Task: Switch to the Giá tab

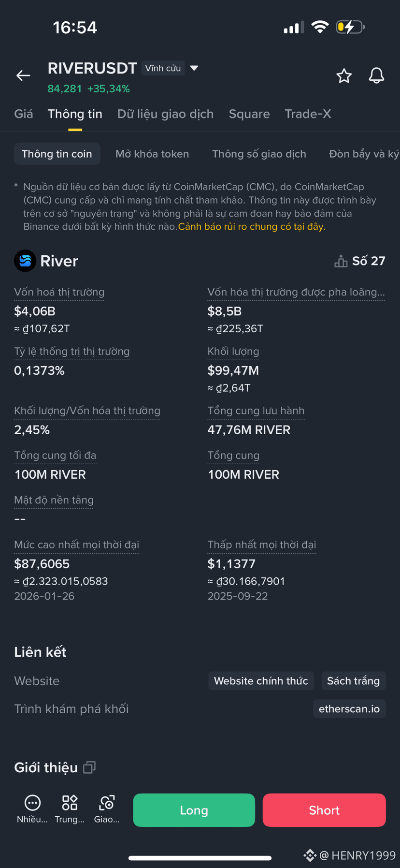Action: coord(24,114)
